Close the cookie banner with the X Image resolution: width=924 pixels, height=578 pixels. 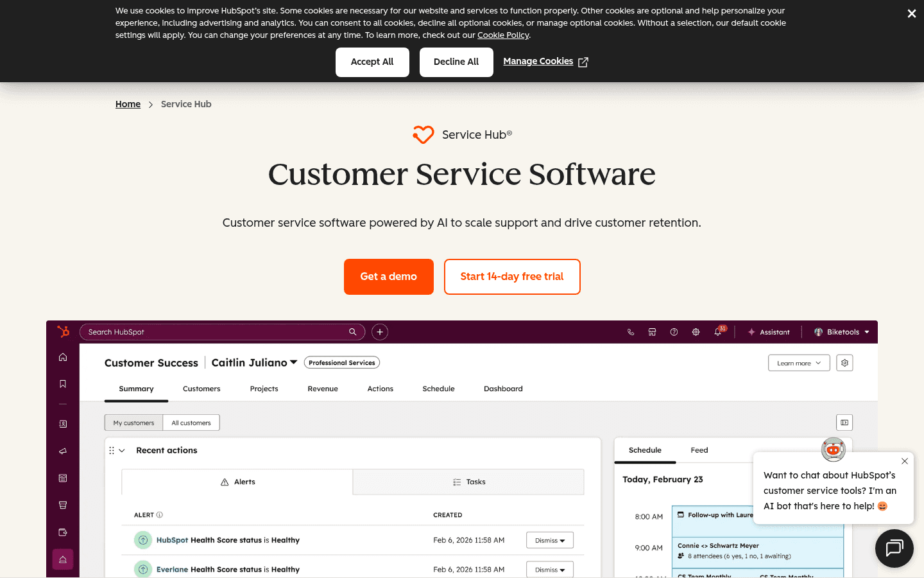(911, 13)
